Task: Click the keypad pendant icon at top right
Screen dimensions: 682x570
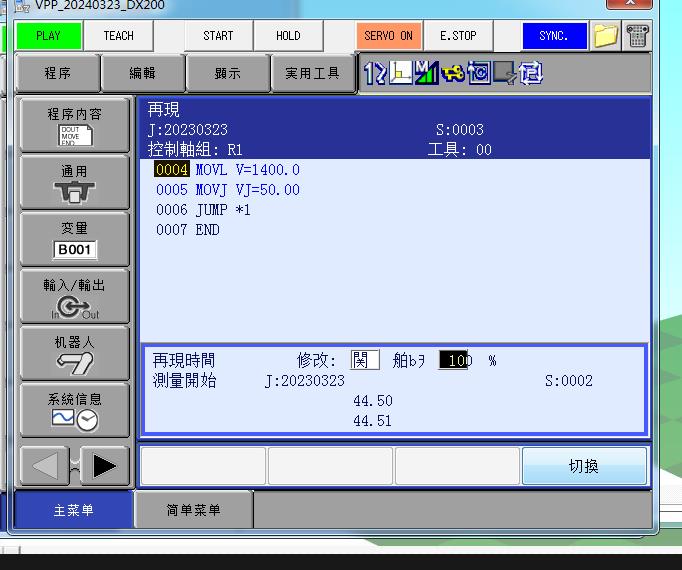Action: pyautogui.click(x=637, y=36)
